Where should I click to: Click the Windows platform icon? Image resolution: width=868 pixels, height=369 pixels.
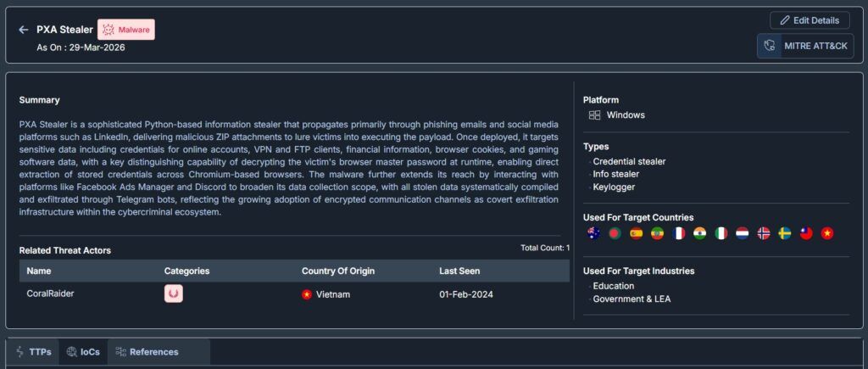coord(594,115)
